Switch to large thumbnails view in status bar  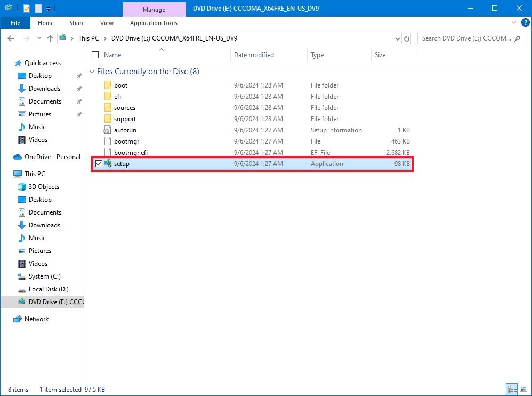(x=524, y=389)
